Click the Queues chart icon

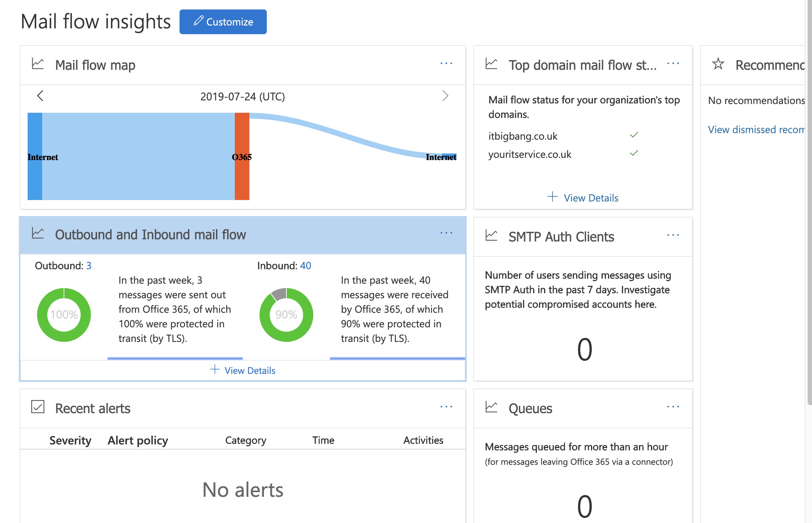491,407
